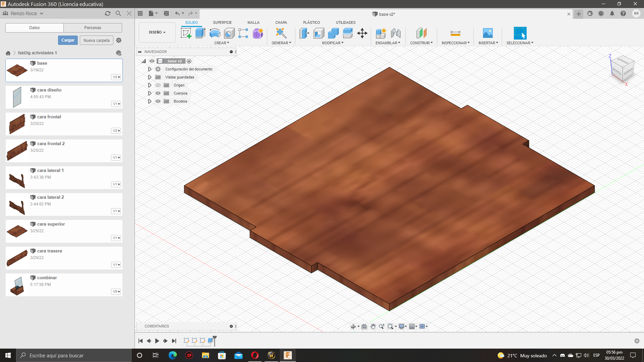Switch to the Personas tab
Image resolution: width=644 pixels, height=362 pixels.
[93, 28]
